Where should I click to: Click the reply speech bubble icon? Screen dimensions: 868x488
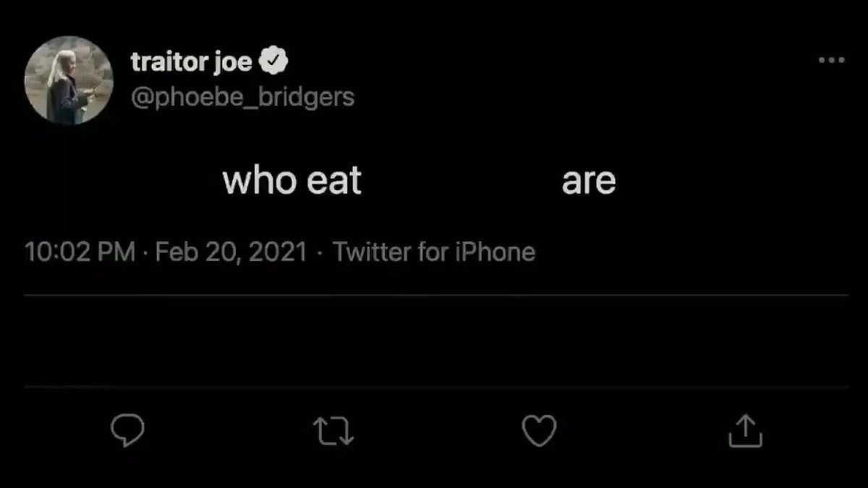click(127, 432)
